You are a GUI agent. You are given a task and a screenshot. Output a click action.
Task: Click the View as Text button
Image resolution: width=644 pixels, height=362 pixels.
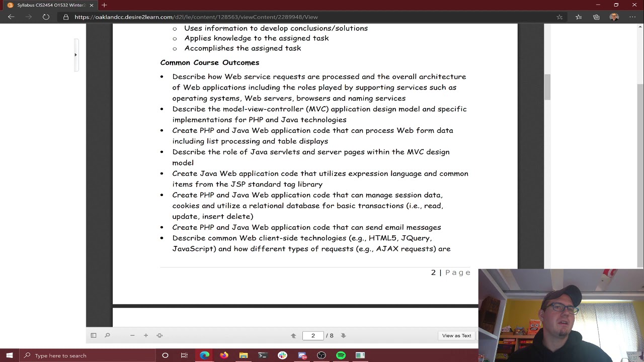pyautogui.click(x=457, y=335)
